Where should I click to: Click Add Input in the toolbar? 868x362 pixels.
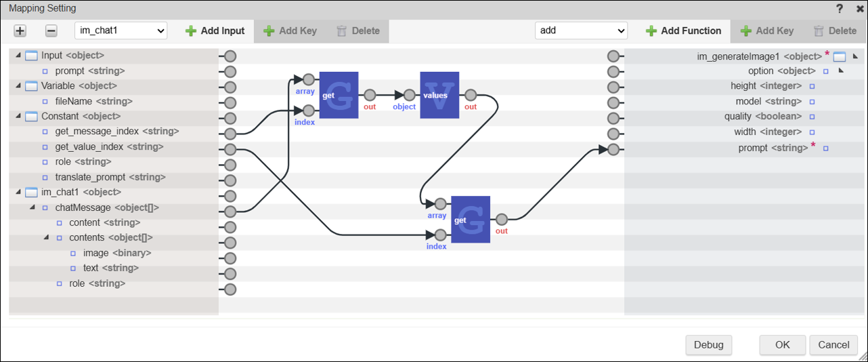(x=215, y=31)
